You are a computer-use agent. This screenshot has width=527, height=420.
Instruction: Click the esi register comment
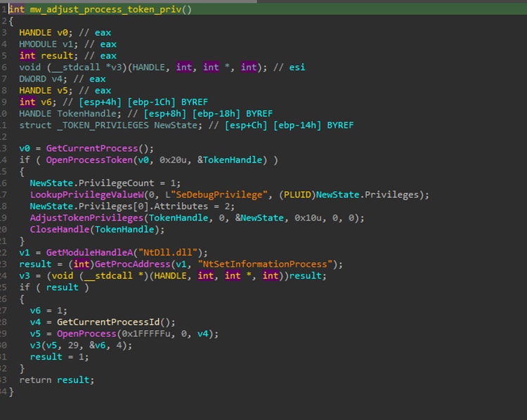click(x=297, y=67)
